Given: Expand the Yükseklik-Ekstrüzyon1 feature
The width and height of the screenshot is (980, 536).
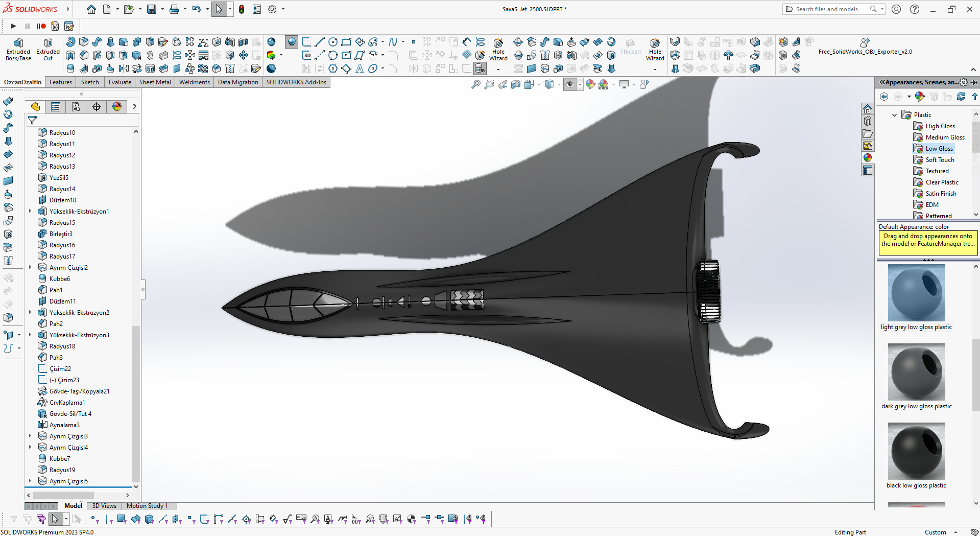Looking at the screenshot, I should pos(30,211).
